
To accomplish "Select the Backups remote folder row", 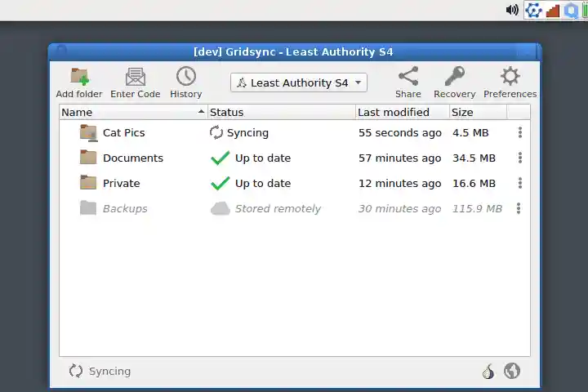I will click(125, 208).
